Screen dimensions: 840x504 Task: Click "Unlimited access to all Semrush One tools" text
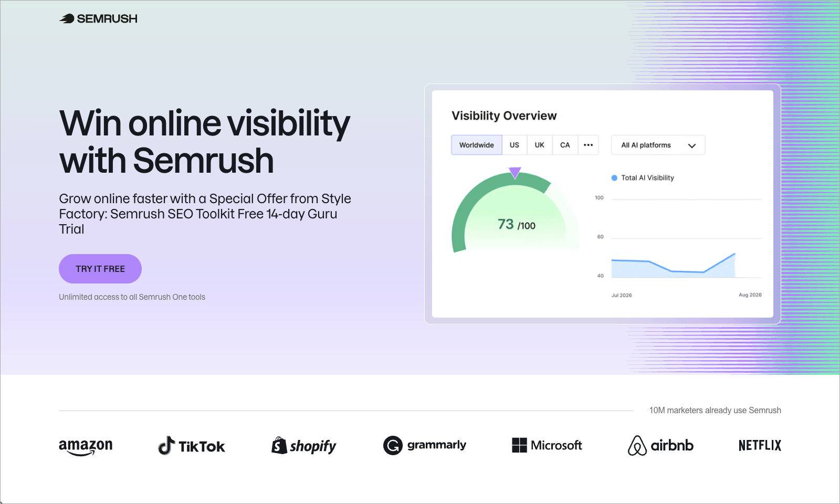132,297
